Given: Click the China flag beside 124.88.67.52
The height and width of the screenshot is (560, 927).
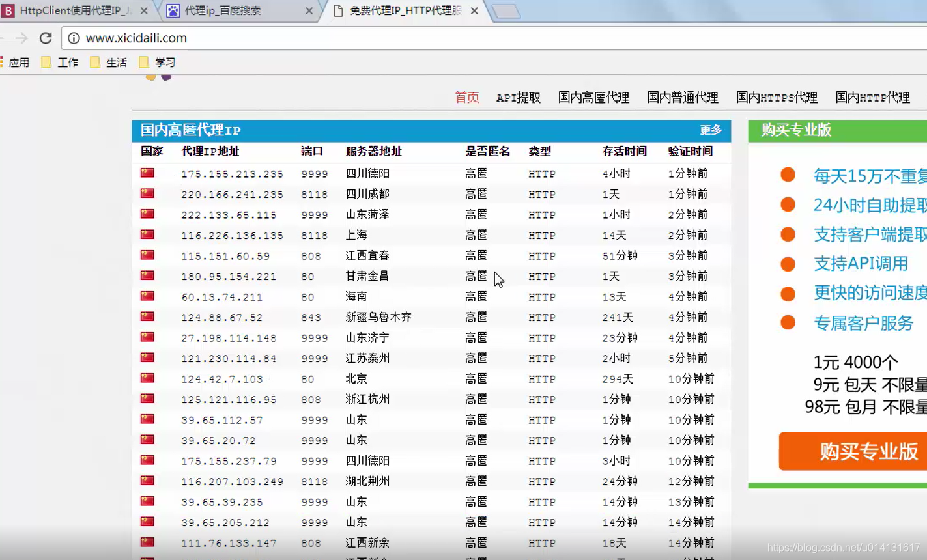Looking at the screenshot, I should (147, 316).
